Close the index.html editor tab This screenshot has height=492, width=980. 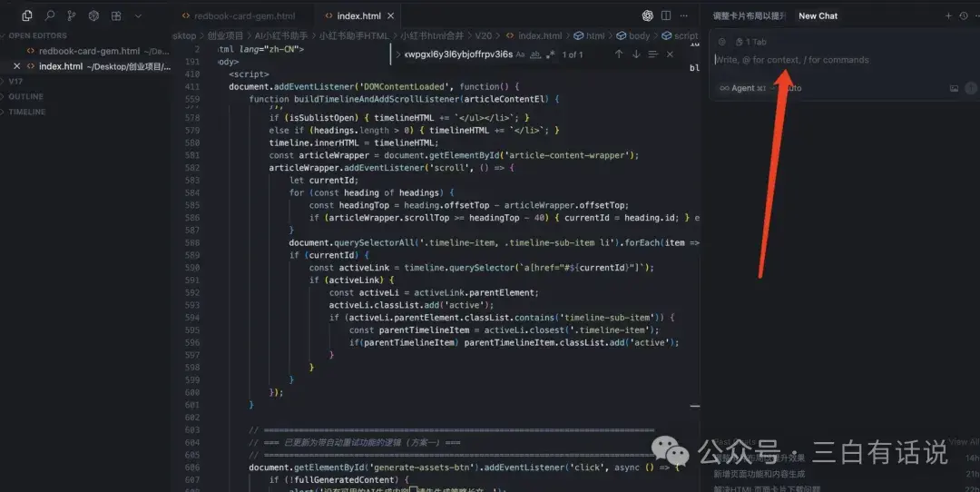tap(390, 15)
